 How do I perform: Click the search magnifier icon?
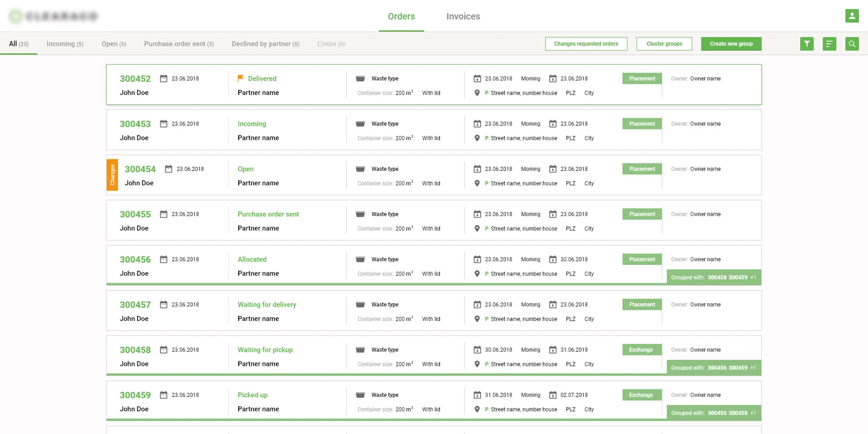click(852, 44)
